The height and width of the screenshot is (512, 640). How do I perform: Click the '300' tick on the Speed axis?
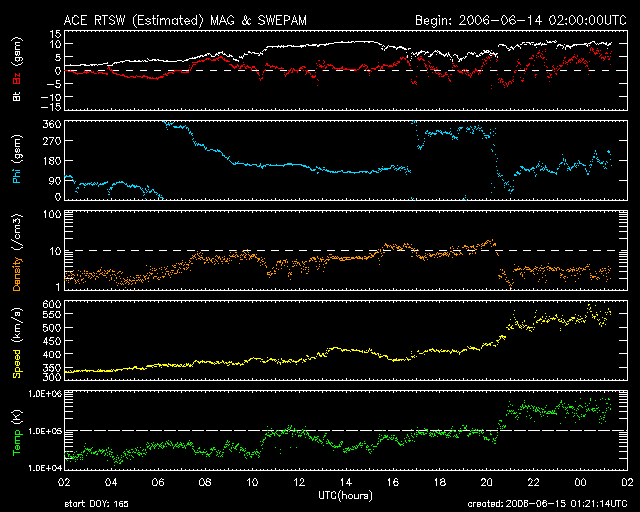pyautogui.click(x=52, y=377)
